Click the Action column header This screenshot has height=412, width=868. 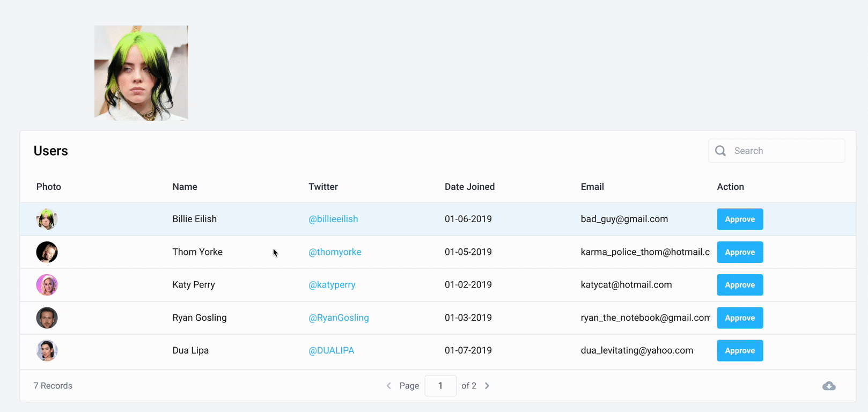(x=730, y=187)
